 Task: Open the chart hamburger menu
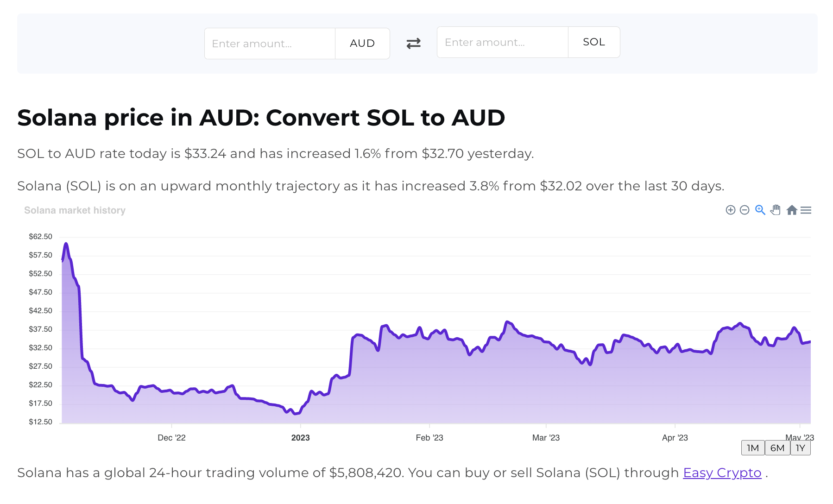pyautogui.click(x=806, y=210)
